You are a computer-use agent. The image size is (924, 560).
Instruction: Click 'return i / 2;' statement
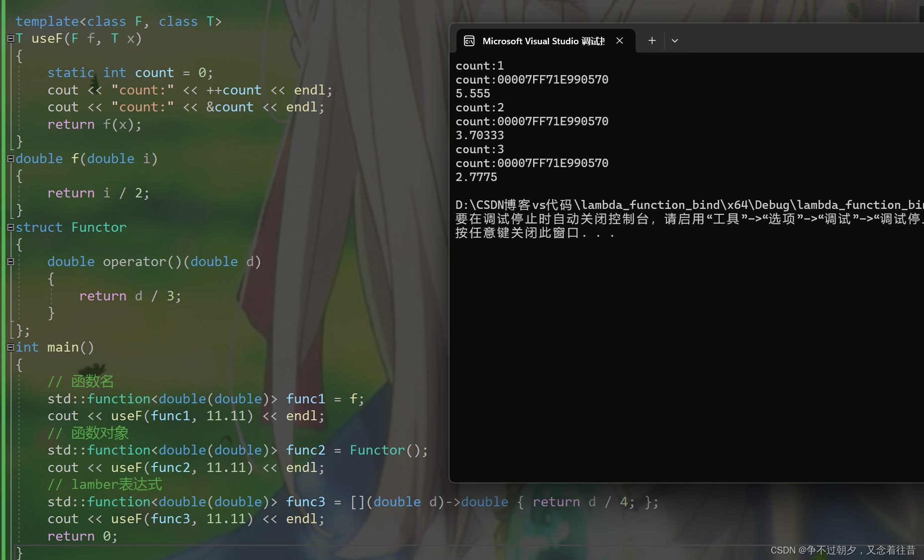pos(98,193)
